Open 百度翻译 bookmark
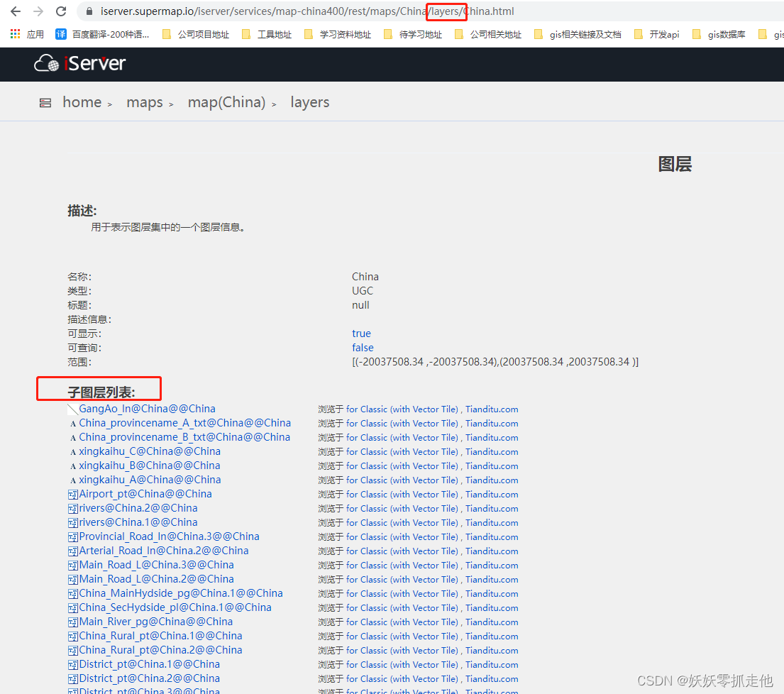This screenshot has width=784, height=694. pos(102,34)
